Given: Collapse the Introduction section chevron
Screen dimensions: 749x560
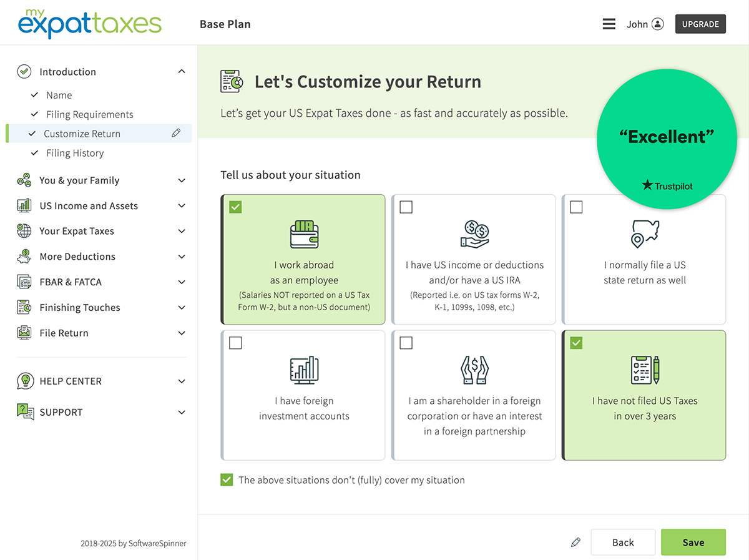Looking at the screenshot, I should pyautogui.click(x=182, y=72).
